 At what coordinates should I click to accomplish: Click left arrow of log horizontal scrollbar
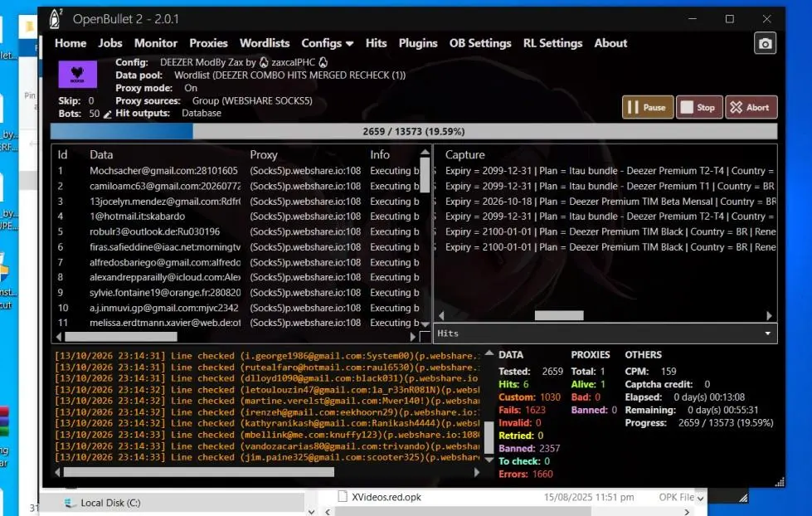57,473
